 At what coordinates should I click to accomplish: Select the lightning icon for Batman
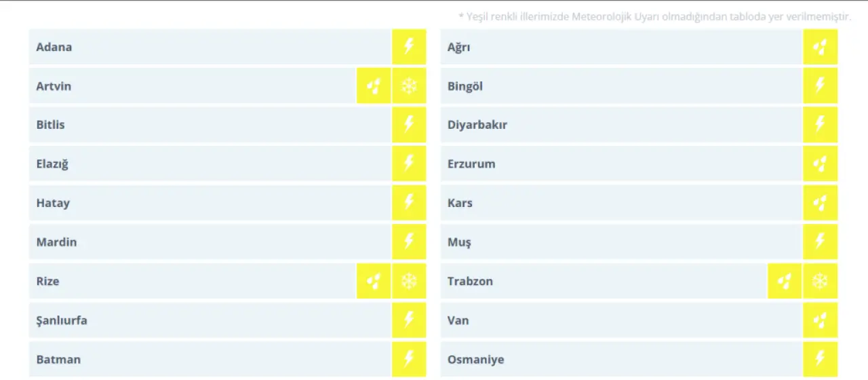409,359
